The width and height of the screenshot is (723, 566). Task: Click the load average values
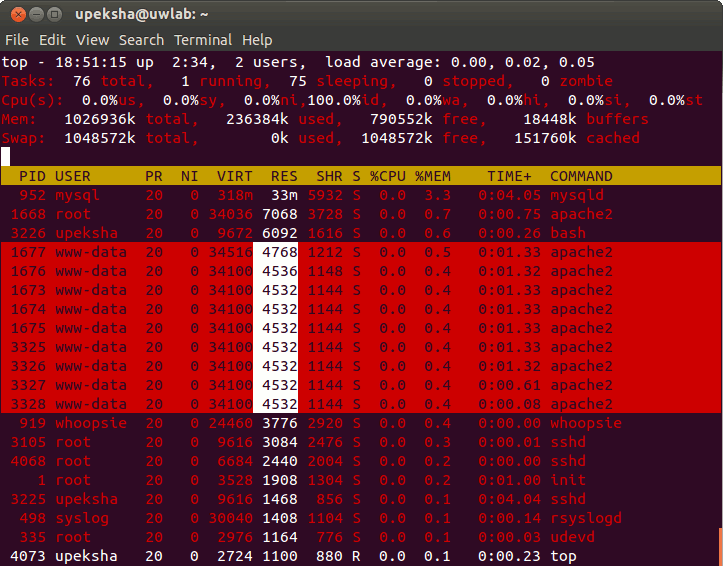pyautogui.click(x=522, y=62)
